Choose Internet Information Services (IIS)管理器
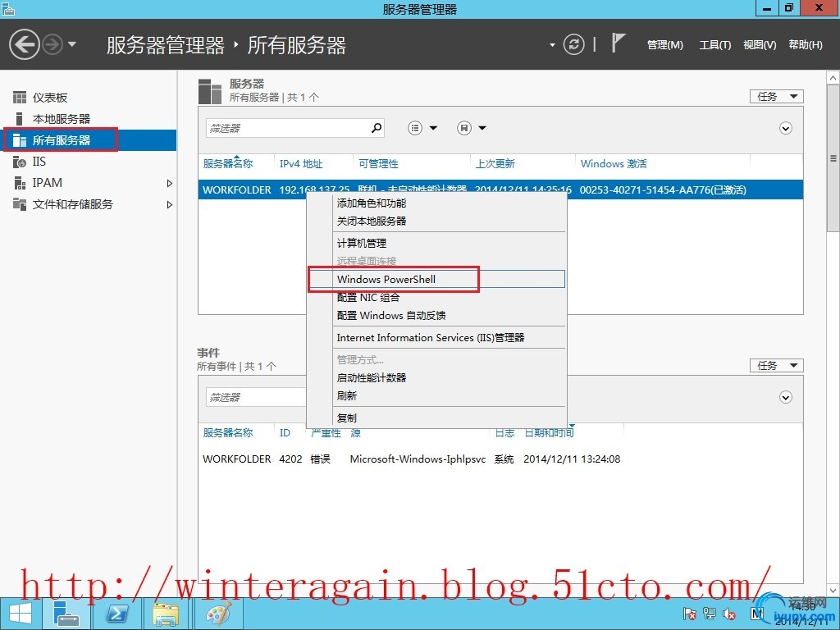Image resolution: width=840 pixels, height=630 pixels. point(430,337)
